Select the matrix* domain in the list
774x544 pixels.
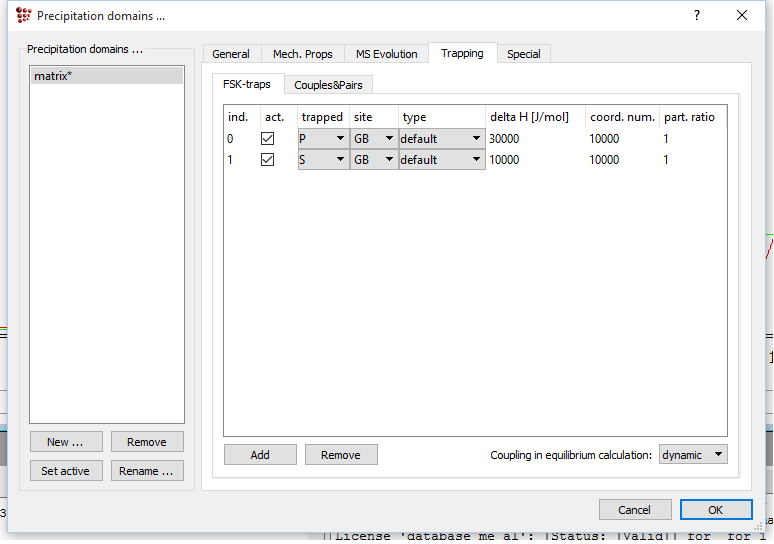tap(106, 76)
